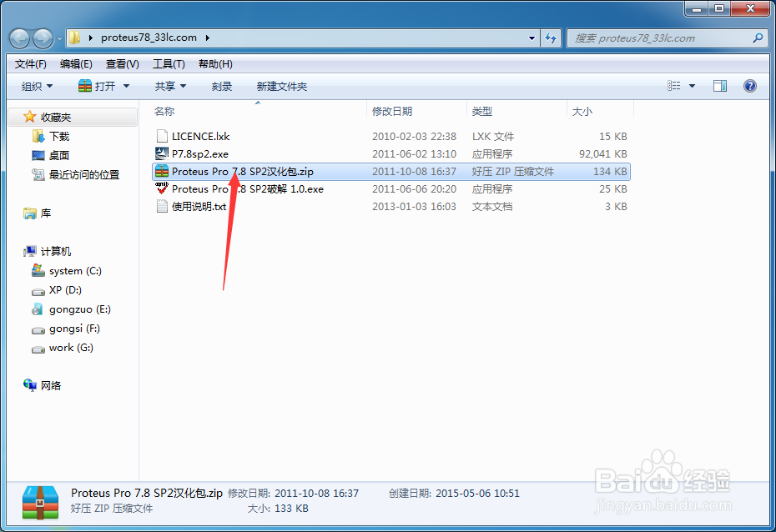Open drive gongzuo (E:)

[x=79, y=309]
